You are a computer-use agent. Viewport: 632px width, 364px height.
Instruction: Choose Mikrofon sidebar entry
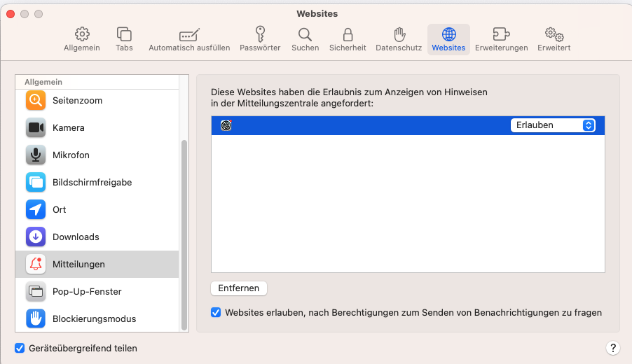point(71,155)
